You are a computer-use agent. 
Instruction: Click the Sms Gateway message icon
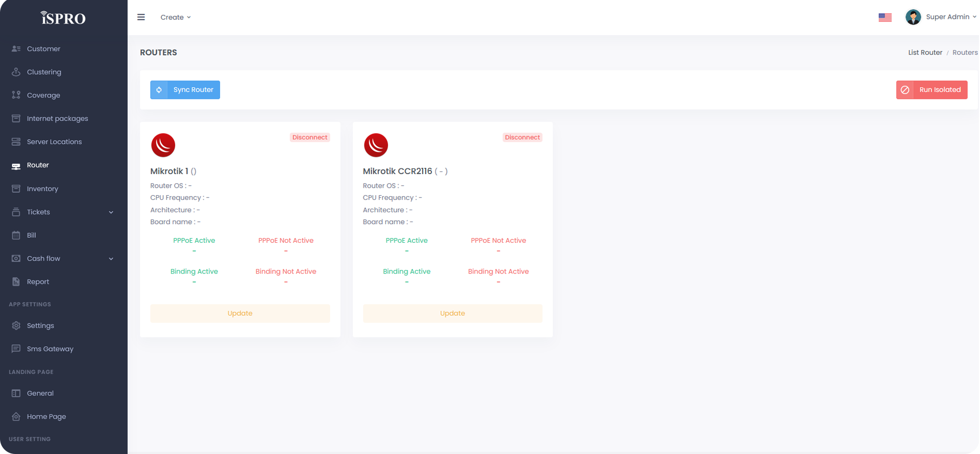coord(16,349)
